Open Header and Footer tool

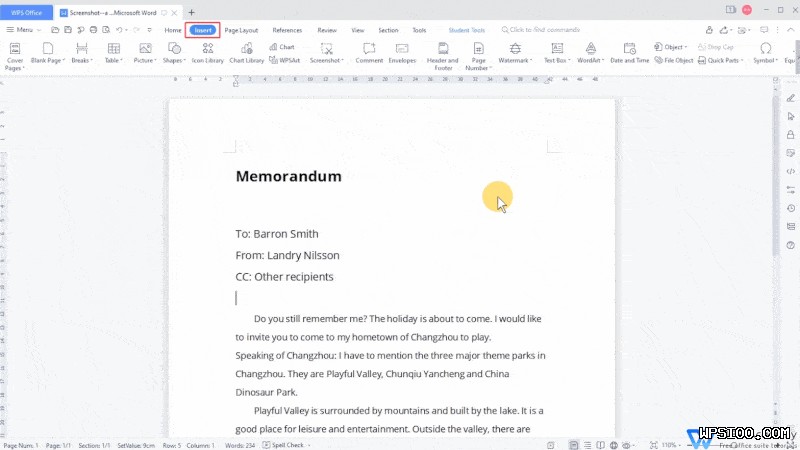442,54
